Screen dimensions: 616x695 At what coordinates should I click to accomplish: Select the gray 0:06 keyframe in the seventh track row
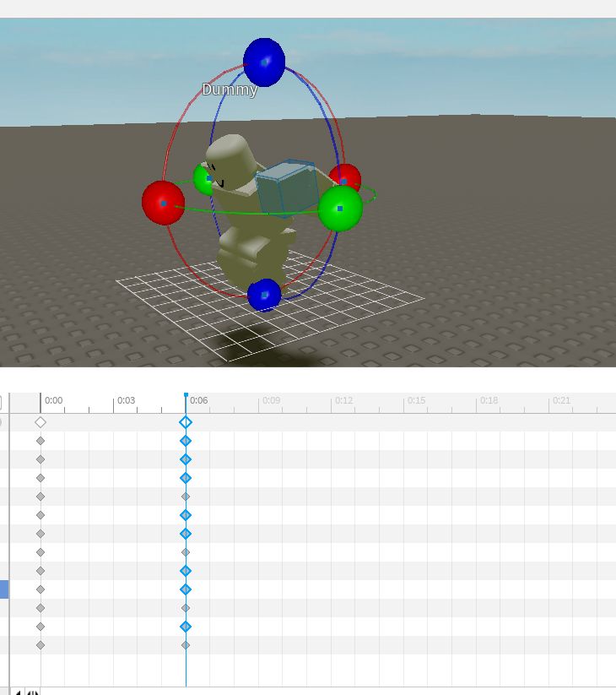[186, 552]
